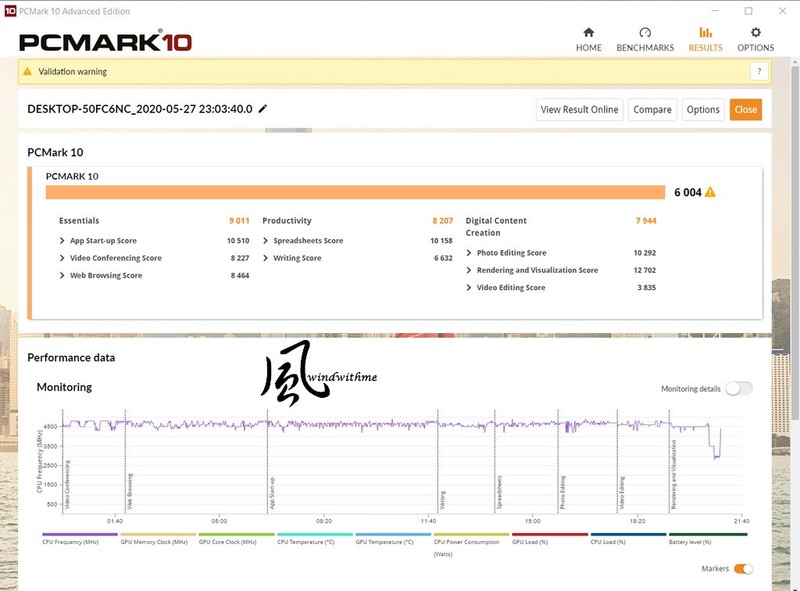The height and width of the screenshot is (591, 800).
Task: Open the Results bar chart icon
Action: 705,33
